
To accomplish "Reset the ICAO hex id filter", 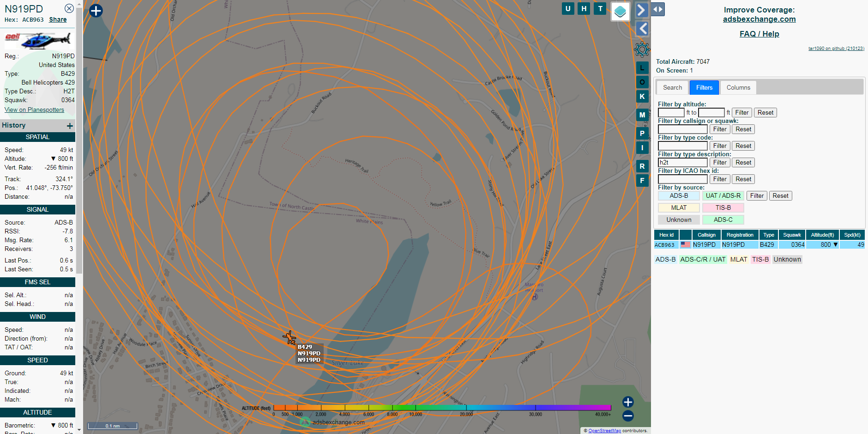I will (743, 179).
